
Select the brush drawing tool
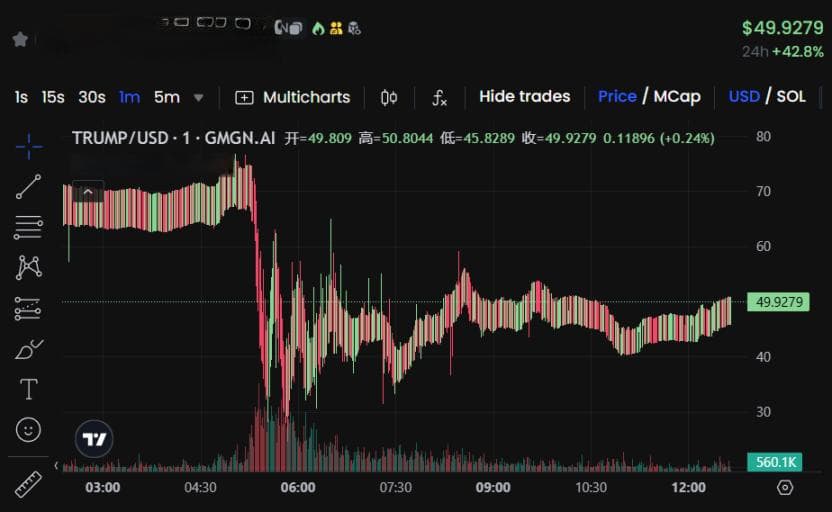point(29,349)
